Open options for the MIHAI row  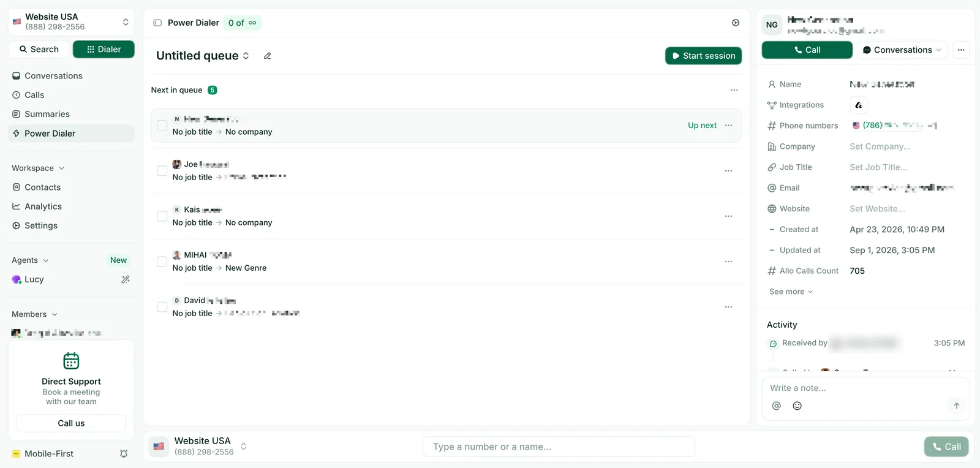click(728, 262)
